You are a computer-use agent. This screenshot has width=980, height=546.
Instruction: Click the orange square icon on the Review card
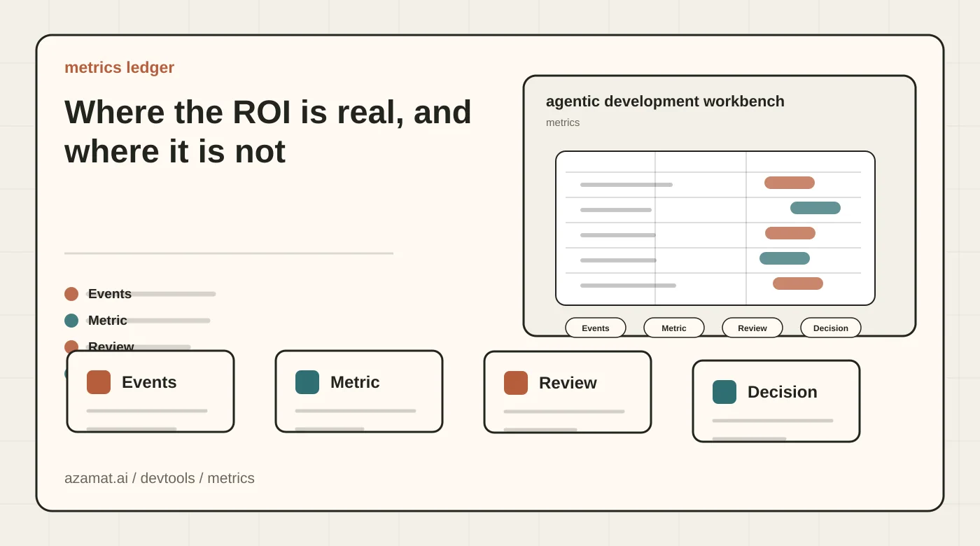516,383
